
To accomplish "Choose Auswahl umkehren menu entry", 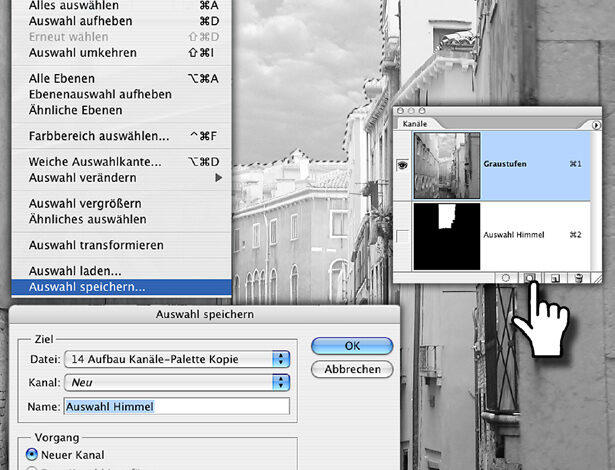I will point(122,53).
